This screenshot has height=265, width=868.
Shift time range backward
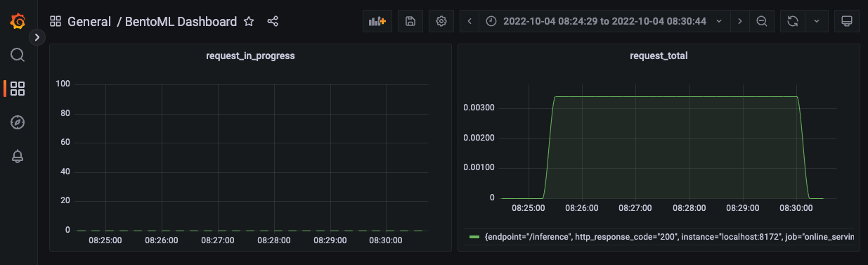point(469,21)
